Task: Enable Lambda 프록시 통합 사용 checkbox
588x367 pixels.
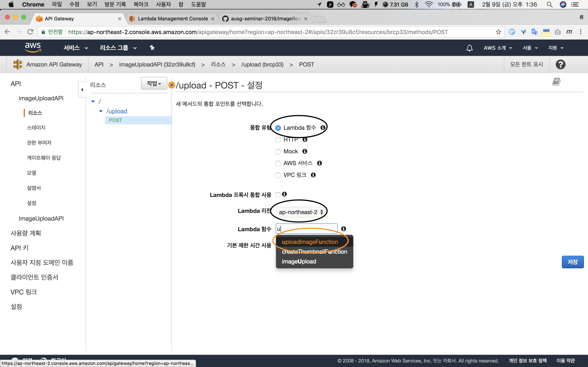Action: (278, 195)
